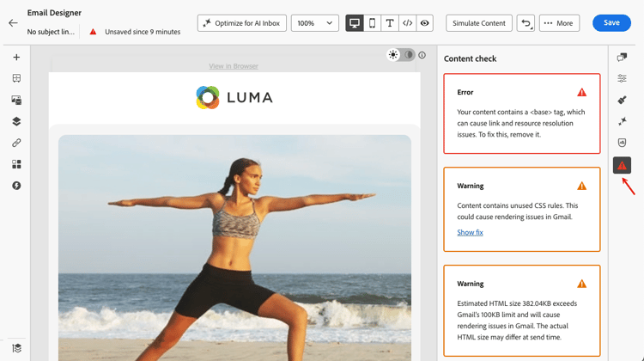
Task: Go back with the left arrow icon
Action: 13,23
